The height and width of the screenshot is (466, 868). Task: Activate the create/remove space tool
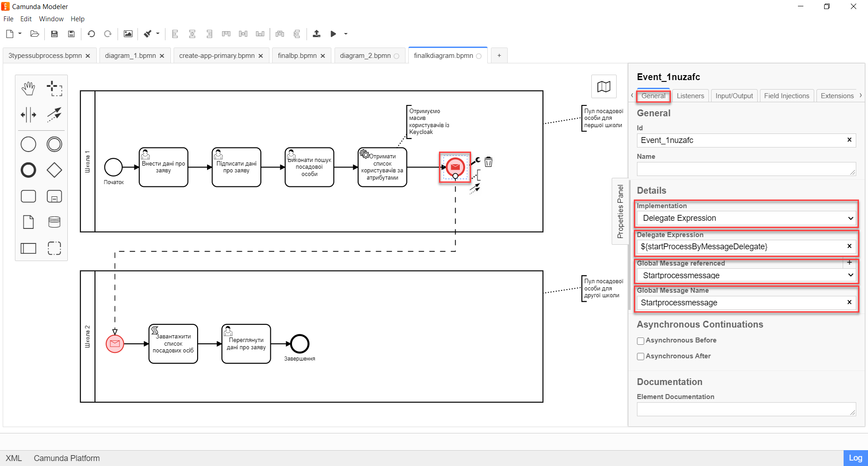(x=28, y=114)
